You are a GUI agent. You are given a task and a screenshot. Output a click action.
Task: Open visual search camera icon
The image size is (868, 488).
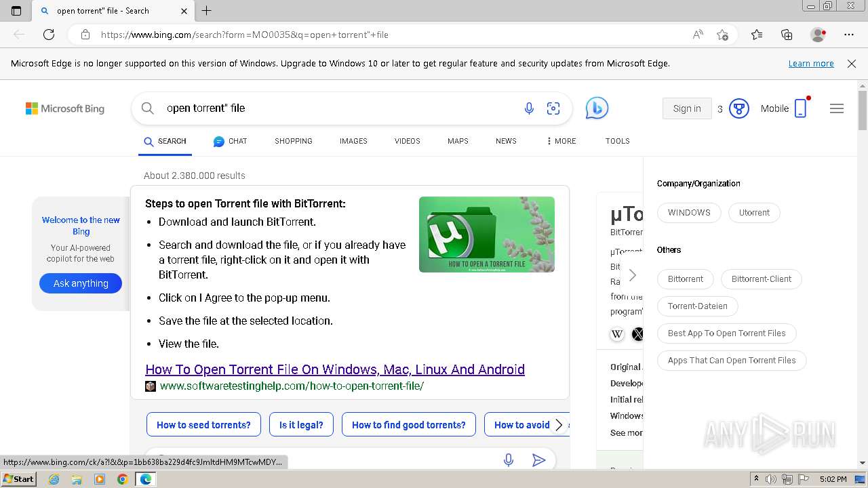pyautogui.click(x=553, y=108)
